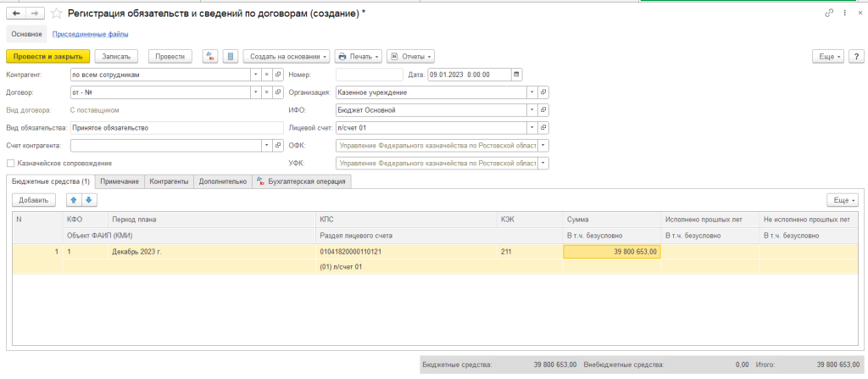Viewport: 868px width, 379px height.
Task: Open the document structure list icon
Action: click(x=231, y=57)
